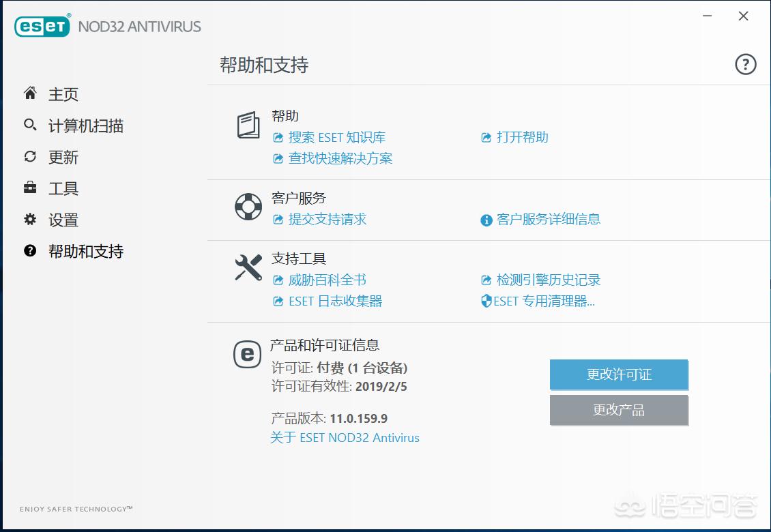The image size is (771, 532).
Task: Open 检测引擎历史记录 link
Action: [549, 280]
